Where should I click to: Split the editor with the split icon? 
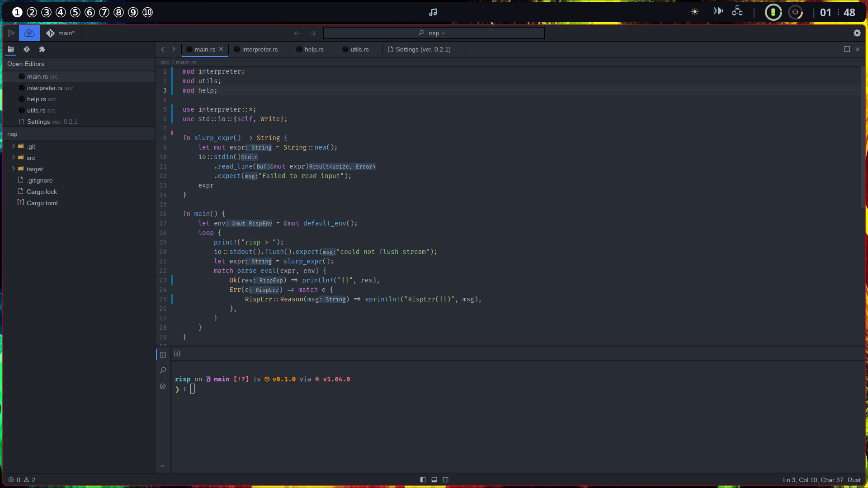(847, 49)
